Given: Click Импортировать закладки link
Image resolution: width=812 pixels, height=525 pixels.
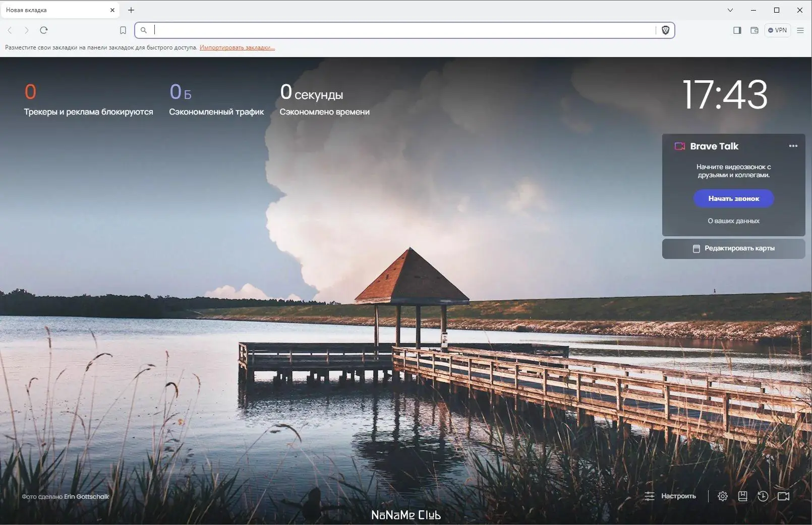Looking at the screenshot, I should (x=237, y=47).
